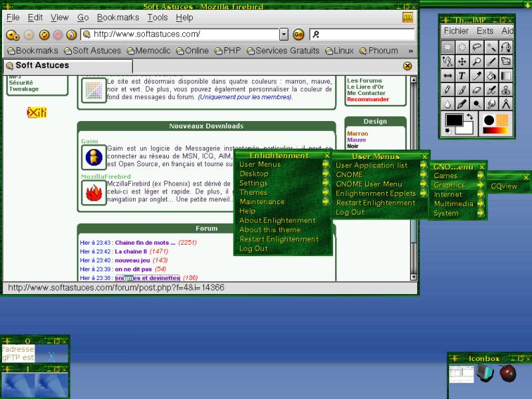Open the active gradient preview in GIMP
This screenshot has height=399, width=532.
pos(495,130)
